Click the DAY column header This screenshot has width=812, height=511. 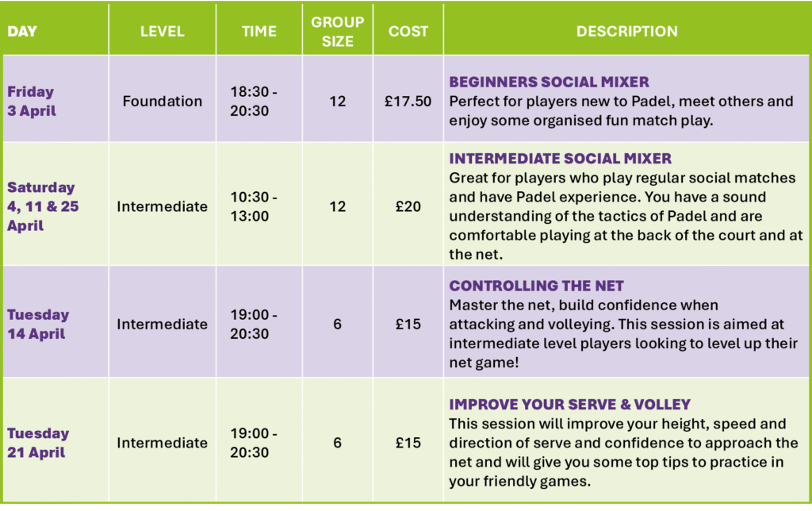click(22, 32)
